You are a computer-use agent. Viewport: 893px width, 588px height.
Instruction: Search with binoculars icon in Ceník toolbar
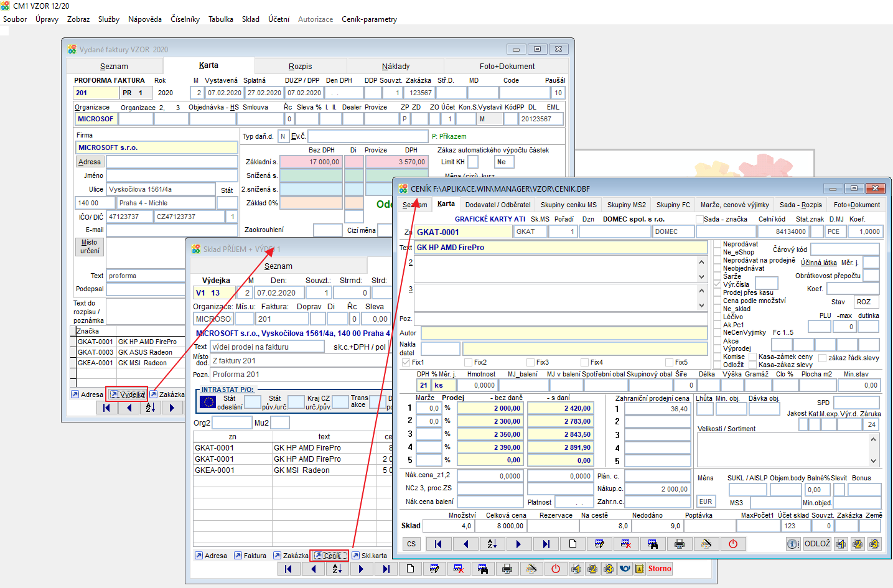pyautogui.click(x=653, y=544)
